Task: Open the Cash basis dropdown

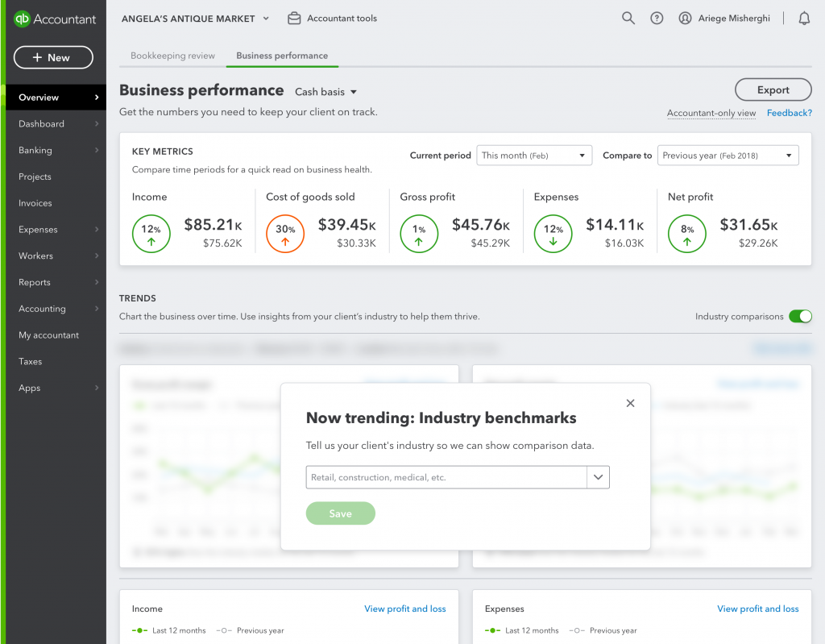Action: (x=325, y=92)
